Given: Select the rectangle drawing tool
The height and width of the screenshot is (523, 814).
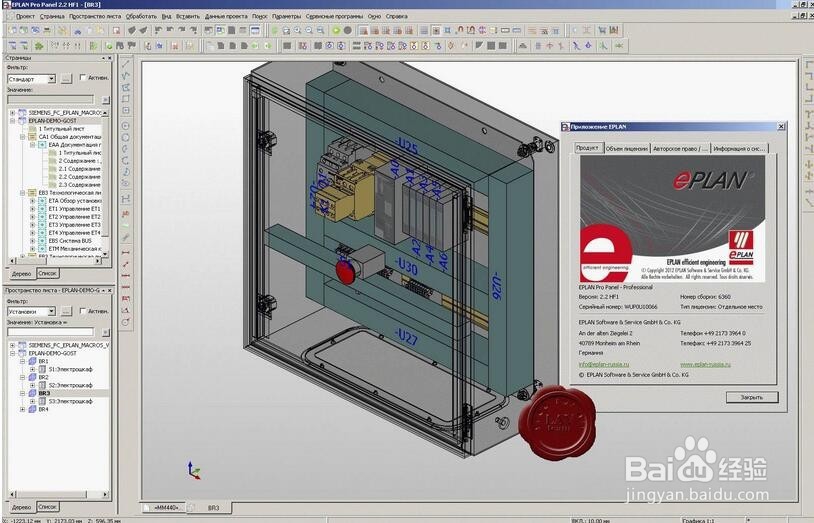Looking at the screenshot, I should 126,99.
